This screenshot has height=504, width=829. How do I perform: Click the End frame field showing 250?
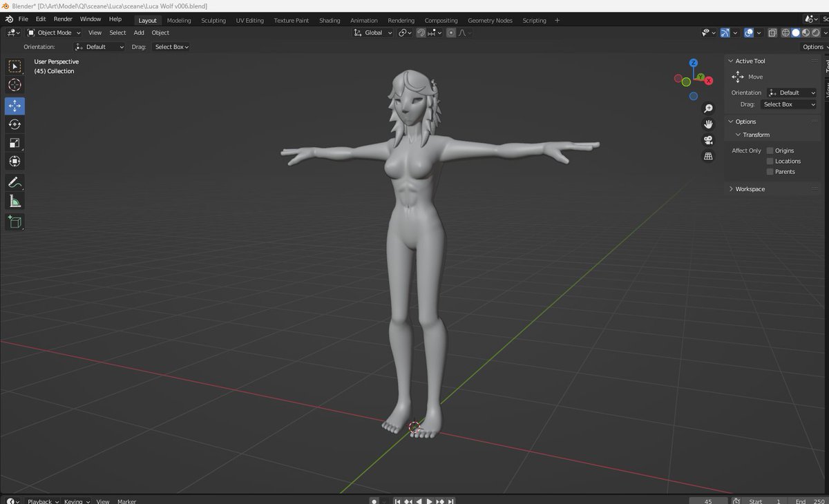coord(808,501)
